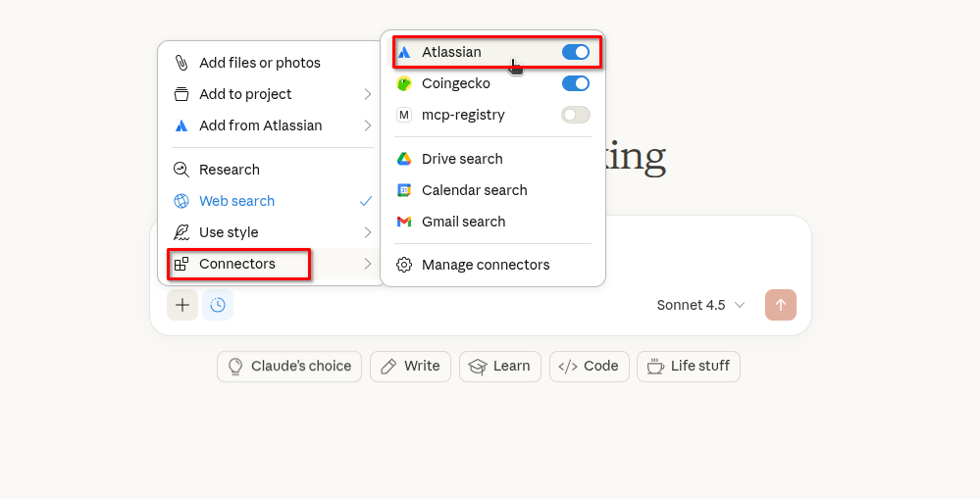Screen dimensions: 980x499
Task: Click the Life stuff suggestion chip
Action: point(689,366)
